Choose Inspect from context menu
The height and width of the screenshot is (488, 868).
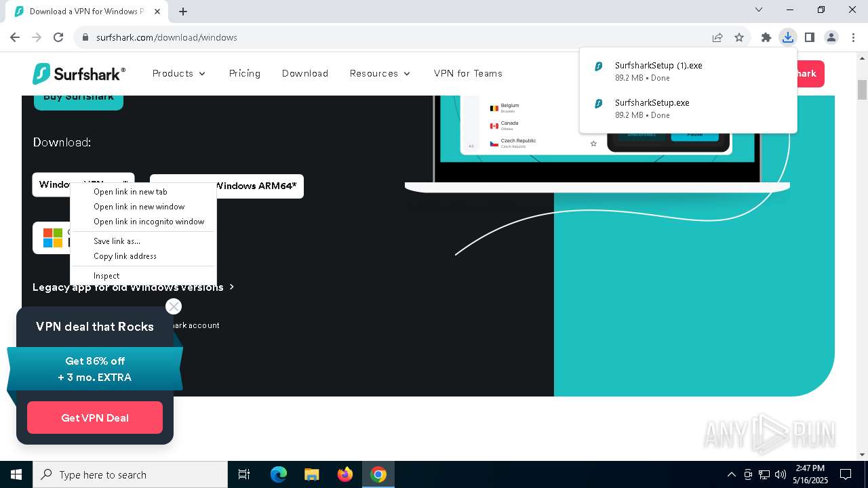(143, 276)
